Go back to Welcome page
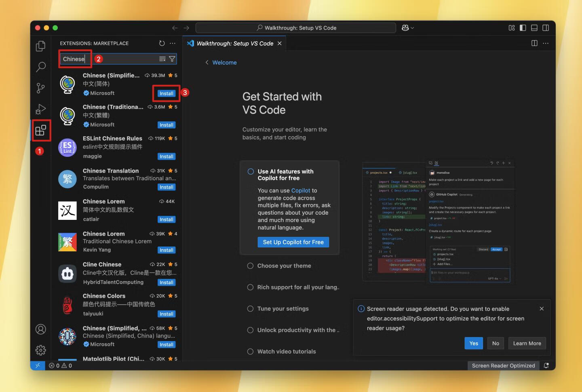This screenshot has width=582, height=392. [x=221, y=63]
